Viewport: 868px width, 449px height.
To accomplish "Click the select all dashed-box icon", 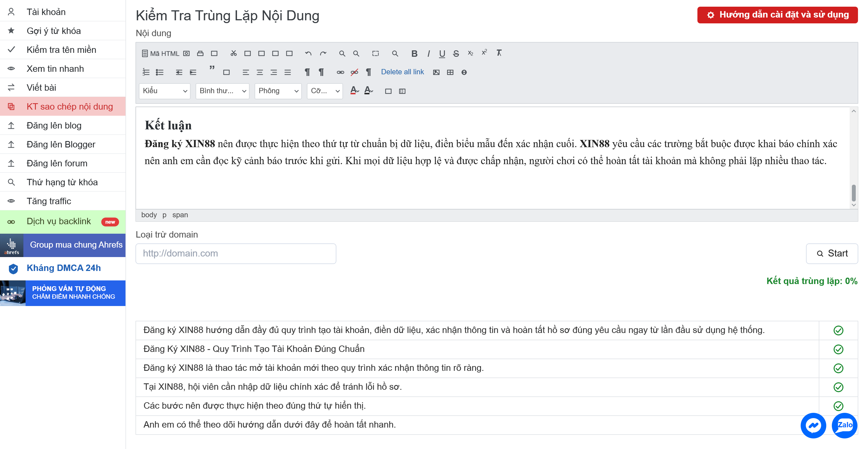I will [x=375, y=53].
